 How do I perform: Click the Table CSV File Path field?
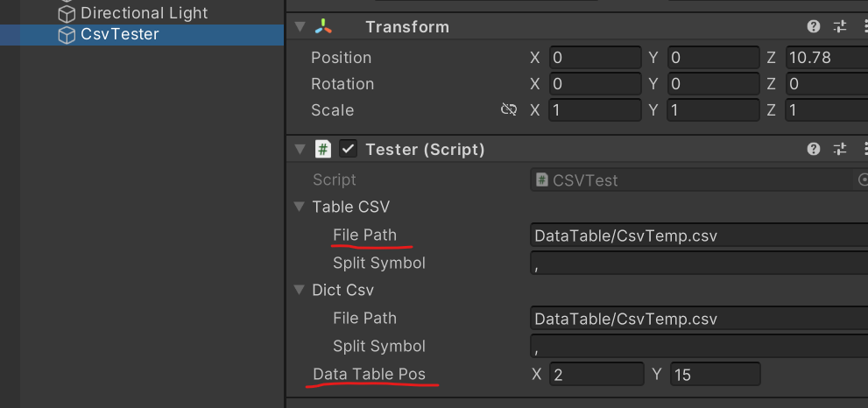698,236
